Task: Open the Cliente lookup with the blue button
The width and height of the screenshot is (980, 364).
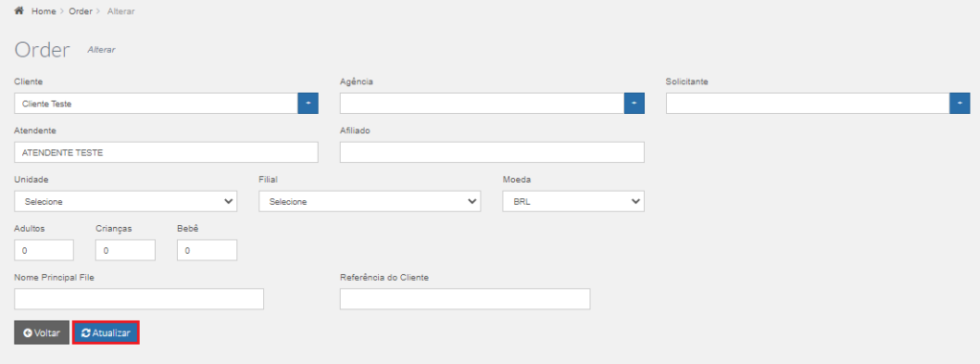Action: (308, 103)
